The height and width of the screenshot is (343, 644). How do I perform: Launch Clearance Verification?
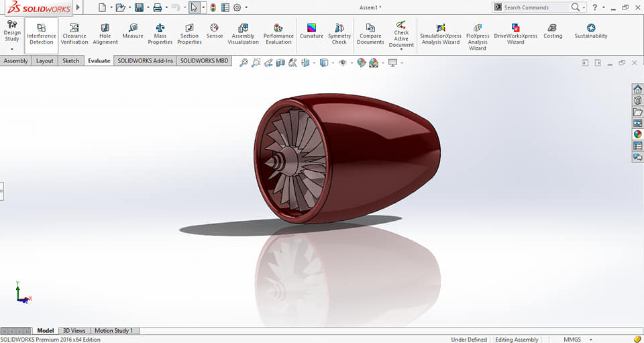(74, 34)
